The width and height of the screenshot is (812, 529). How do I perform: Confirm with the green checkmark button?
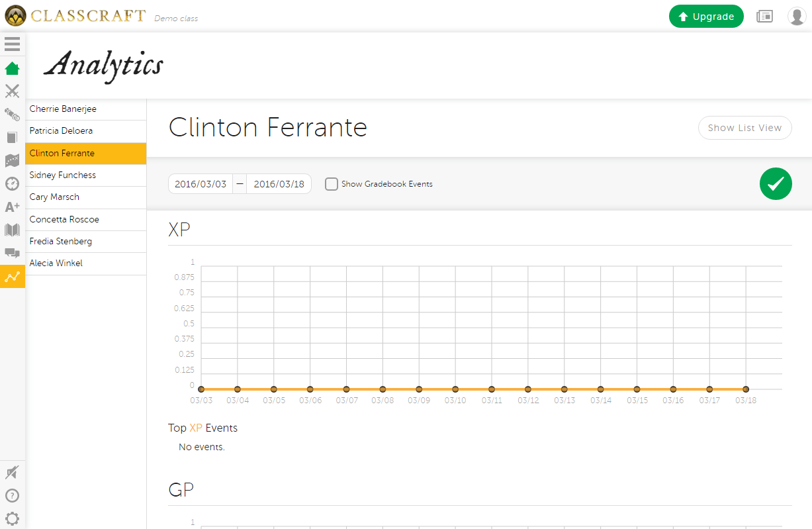[776, 184]
